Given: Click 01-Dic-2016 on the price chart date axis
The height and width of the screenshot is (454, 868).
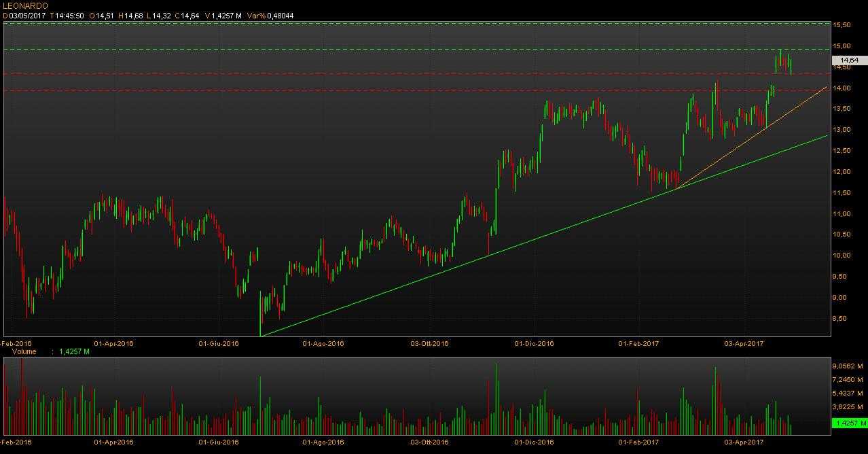Looking at the screenshot, I should click(534, 343).
